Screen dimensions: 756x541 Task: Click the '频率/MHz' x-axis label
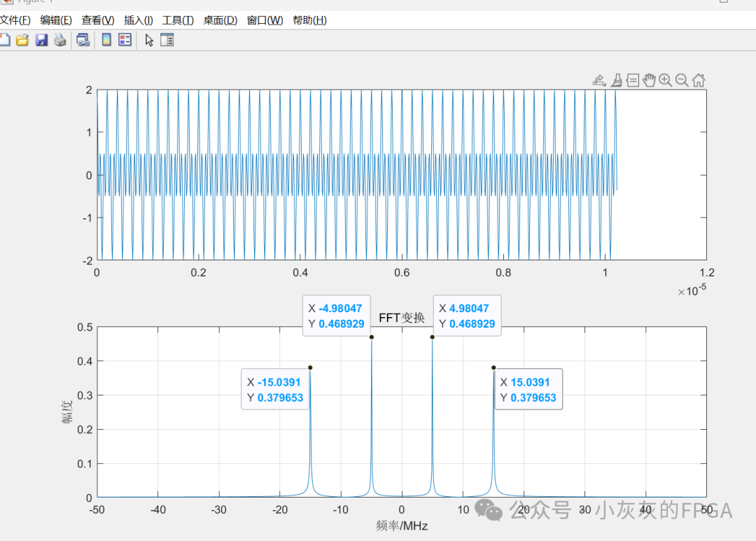(x=402, y=526)
